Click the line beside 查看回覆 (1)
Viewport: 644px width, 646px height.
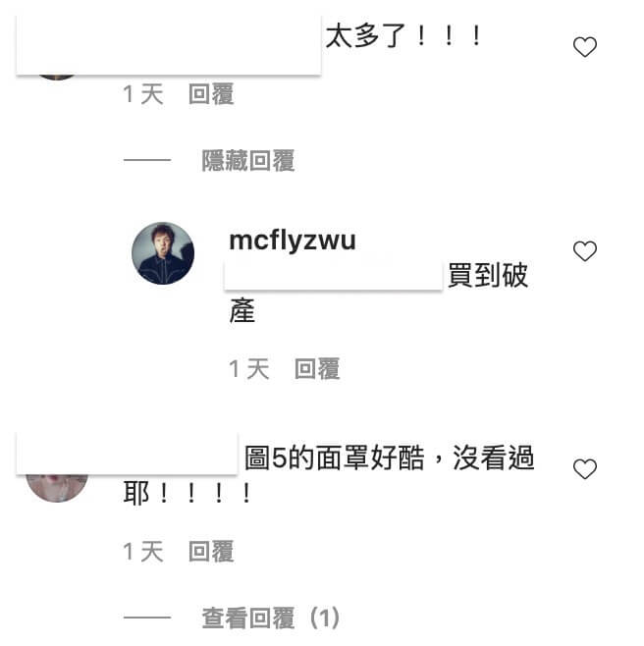[147, 618]
